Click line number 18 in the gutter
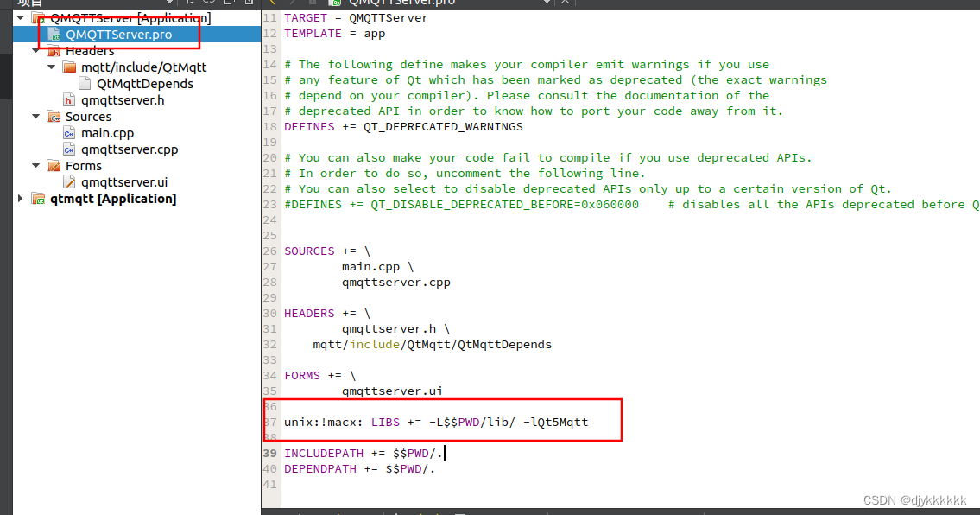The width and height of the screenshot is (980, 515). [270, 127]
